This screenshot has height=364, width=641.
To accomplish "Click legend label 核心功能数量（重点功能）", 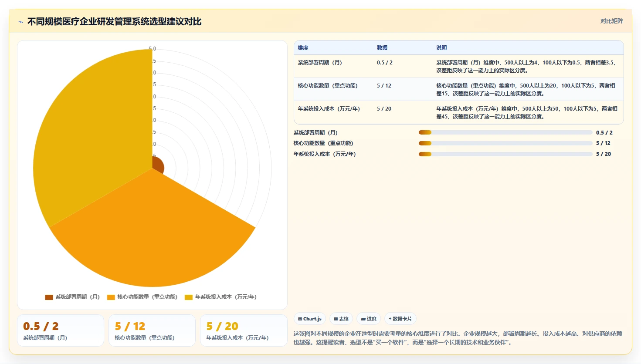I will (x=147, y=297).
